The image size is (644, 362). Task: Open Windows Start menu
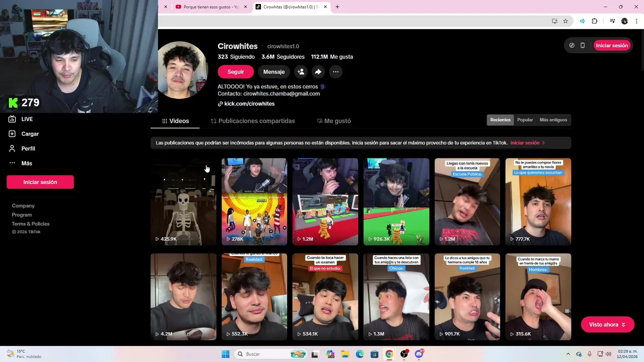point(225,354)
